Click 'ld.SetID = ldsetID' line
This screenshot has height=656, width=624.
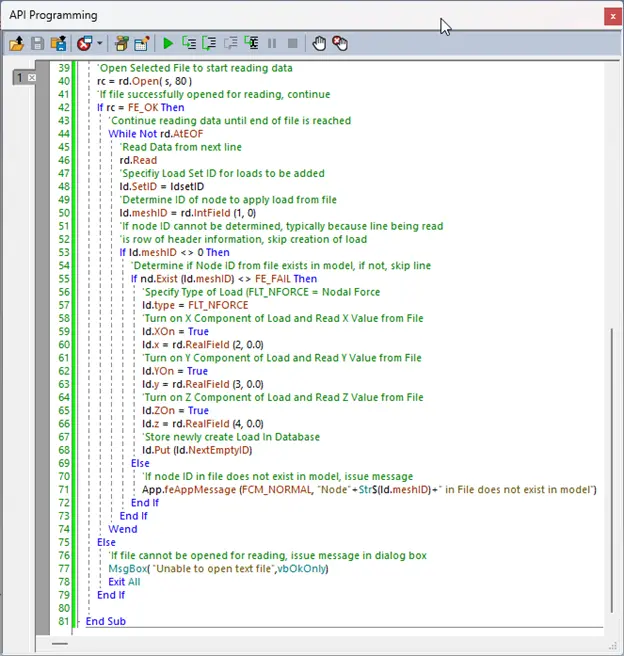(162, 187)
